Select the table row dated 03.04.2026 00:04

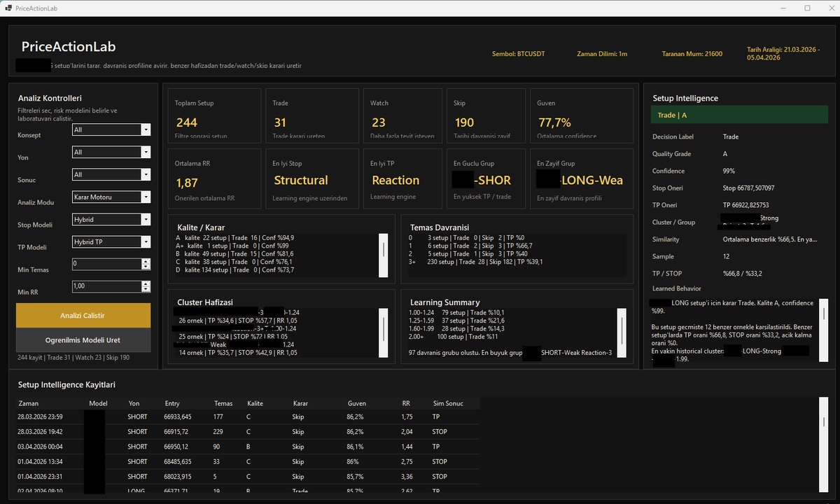248,447
